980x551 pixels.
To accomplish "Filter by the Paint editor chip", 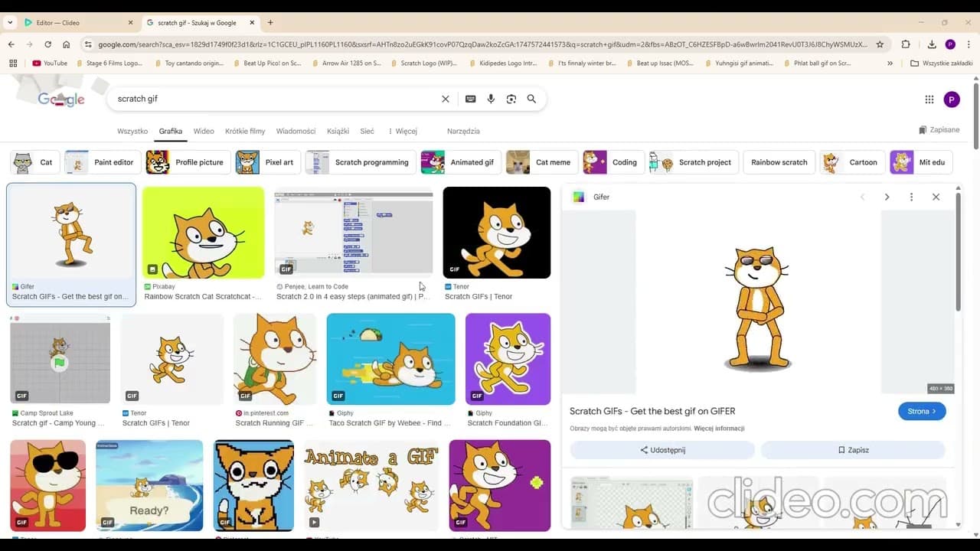I will pyautogui.click(x=102, y=162).
